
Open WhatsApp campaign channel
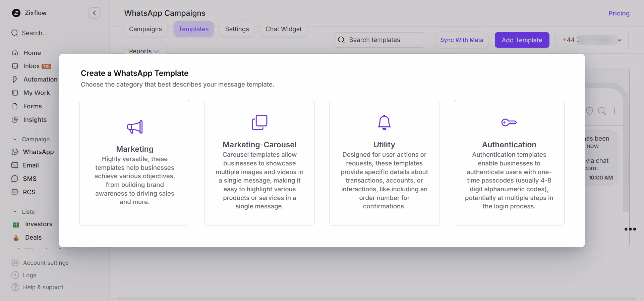(38, 152)
